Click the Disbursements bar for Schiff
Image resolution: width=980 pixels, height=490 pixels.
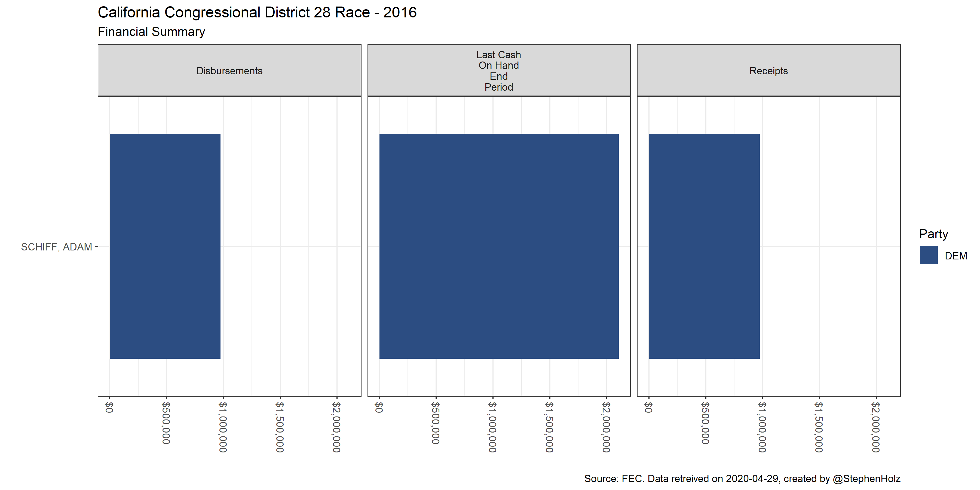(x=165, y=246)
